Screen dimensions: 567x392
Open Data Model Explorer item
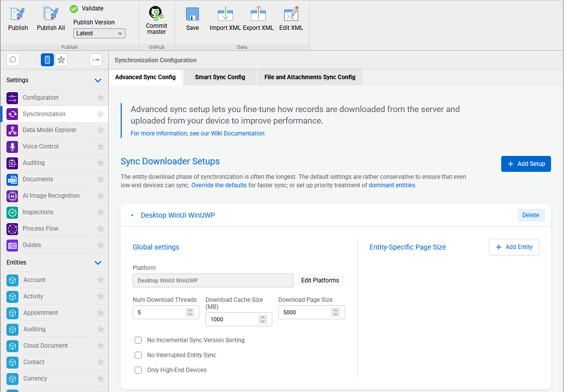pyautogui.click(x=54, y=130)
